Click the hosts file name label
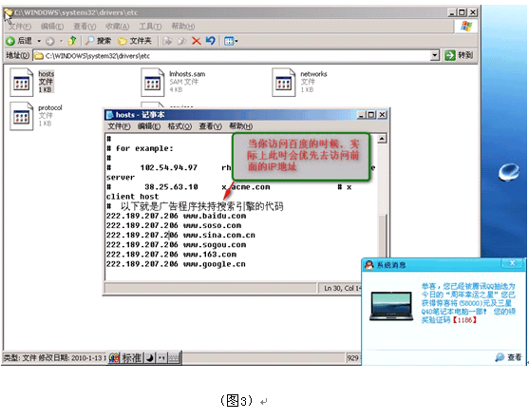 pyautogui.click(x=47, y=73)
